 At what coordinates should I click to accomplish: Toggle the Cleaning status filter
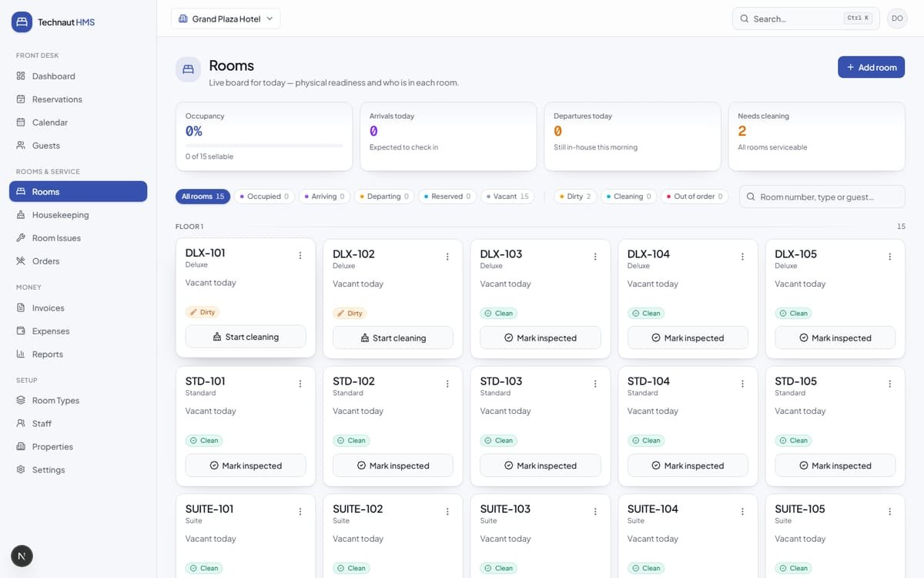(628, 197)
